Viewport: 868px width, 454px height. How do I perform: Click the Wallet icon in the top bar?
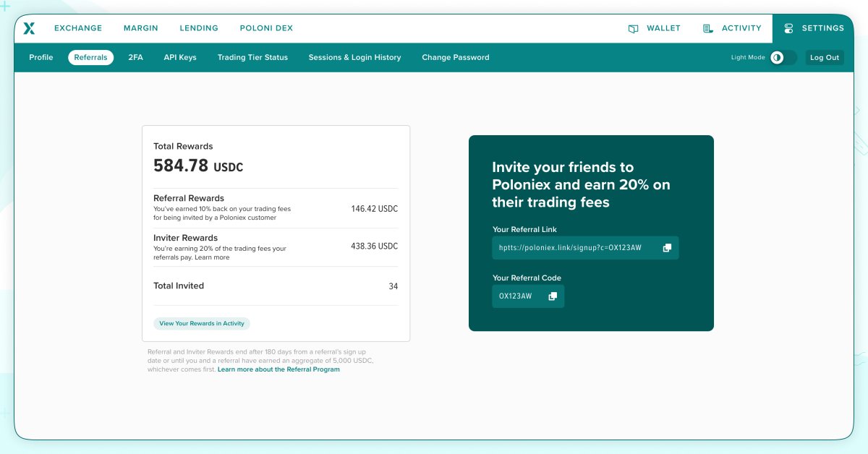tap(634, 29)
